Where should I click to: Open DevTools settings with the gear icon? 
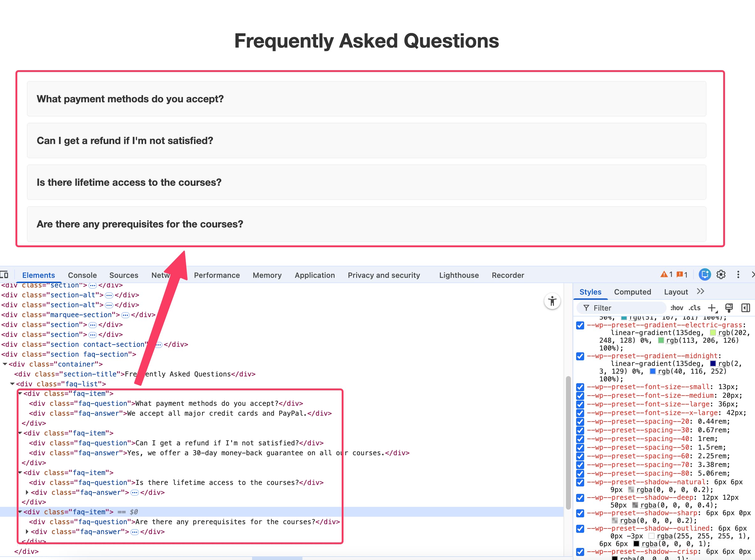pos(721,274)
